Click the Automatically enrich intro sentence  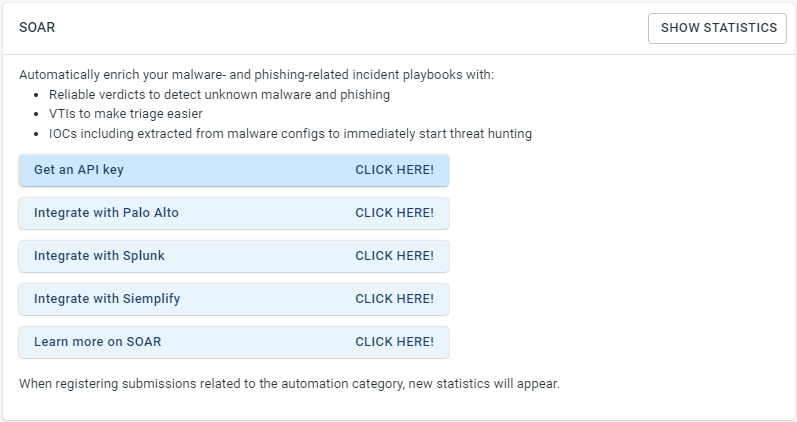(x=257, y=75)
